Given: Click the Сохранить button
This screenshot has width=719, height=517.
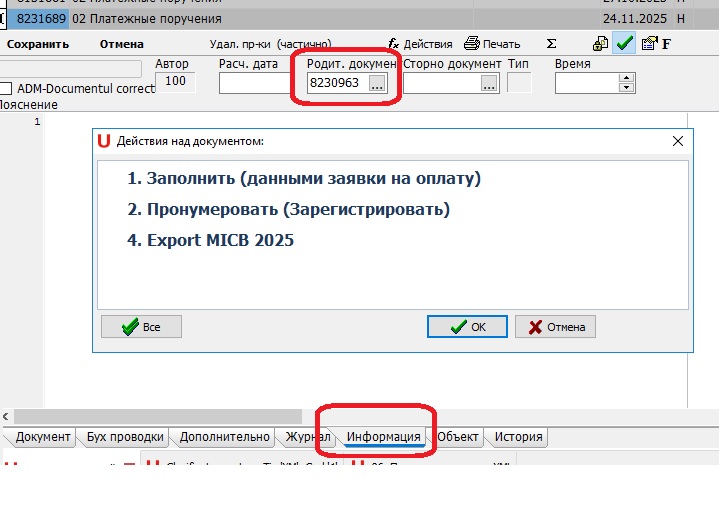Looking at the screenshot, I should tap(38, 44).
